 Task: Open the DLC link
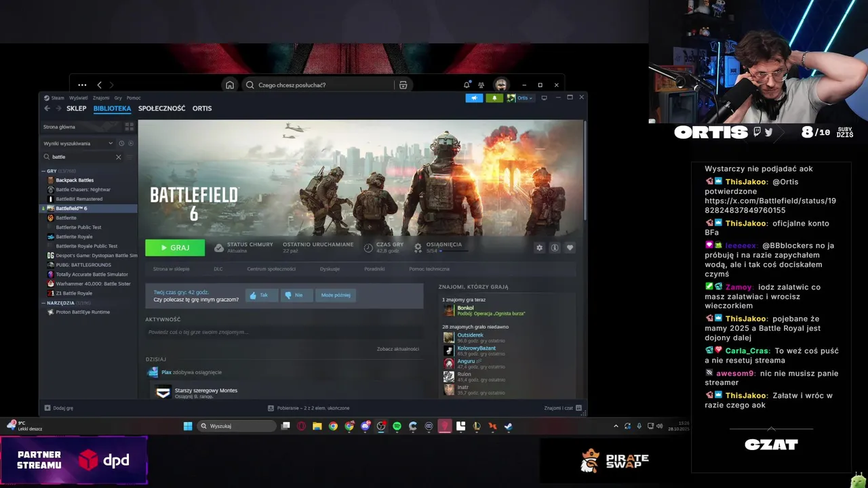tap(218, 269)
